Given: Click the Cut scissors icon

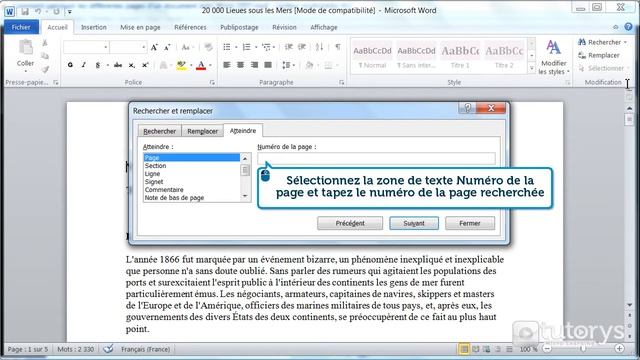Looking at the screenshot, I should coord(45,42).
